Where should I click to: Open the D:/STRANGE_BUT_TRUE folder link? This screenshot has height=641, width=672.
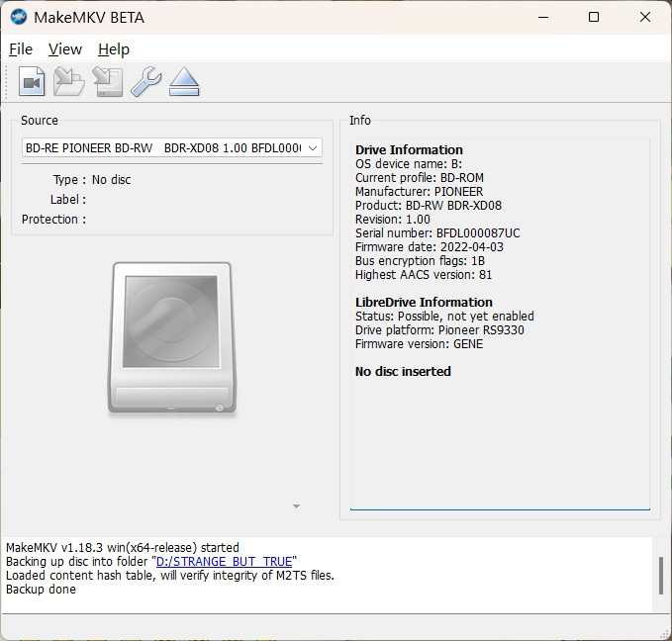click(224, 561)
